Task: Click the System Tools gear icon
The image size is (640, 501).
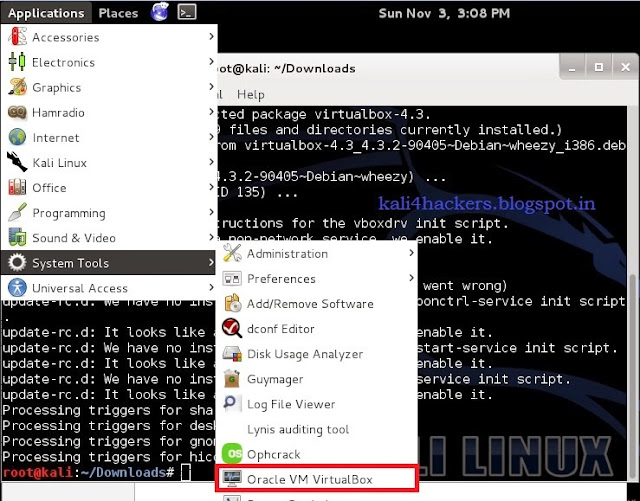Action: coord(17,263)
